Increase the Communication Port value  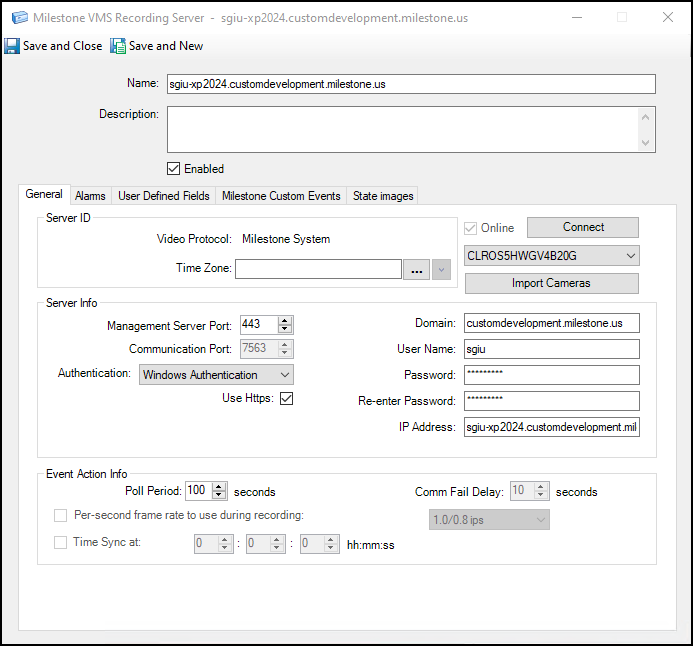(x=285, y=345)
